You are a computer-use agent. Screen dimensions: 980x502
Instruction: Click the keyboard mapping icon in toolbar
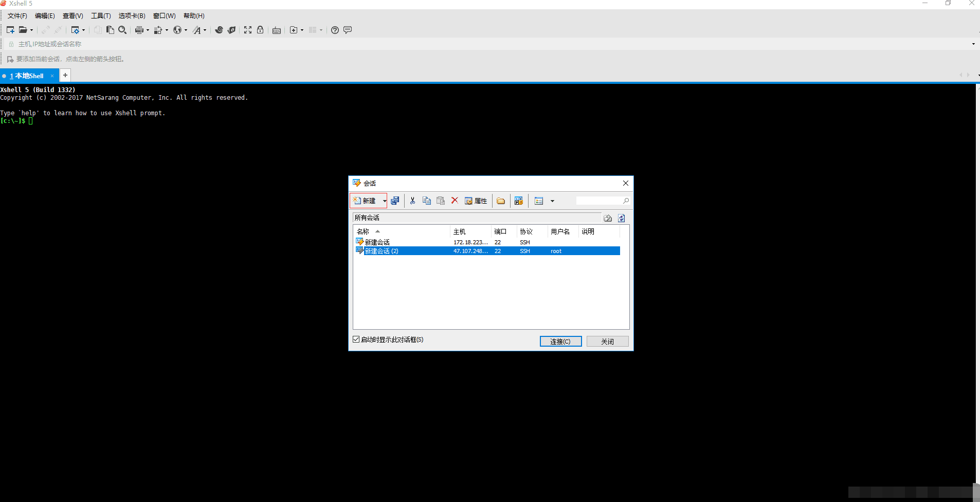(x=277, y=30)
